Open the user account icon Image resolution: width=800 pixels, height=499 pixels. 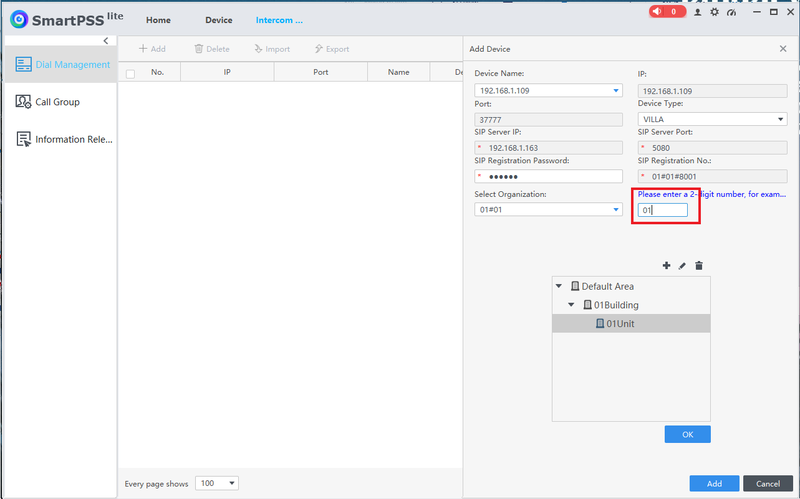[697, 12]
